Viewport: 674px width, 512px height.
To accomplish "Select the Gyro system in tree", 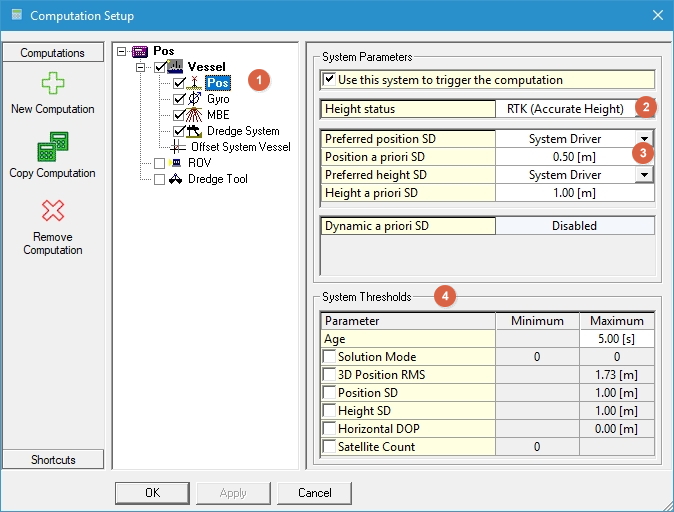I will (x=218, y=99).
